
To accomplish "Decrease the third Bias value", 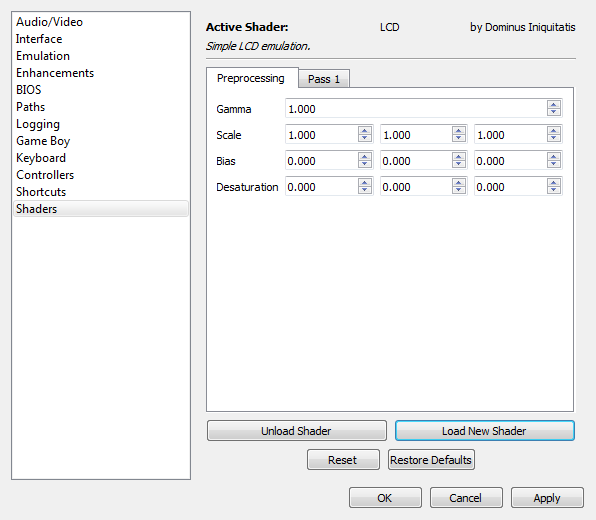I will pyautogui.click(x=554, y=164).
